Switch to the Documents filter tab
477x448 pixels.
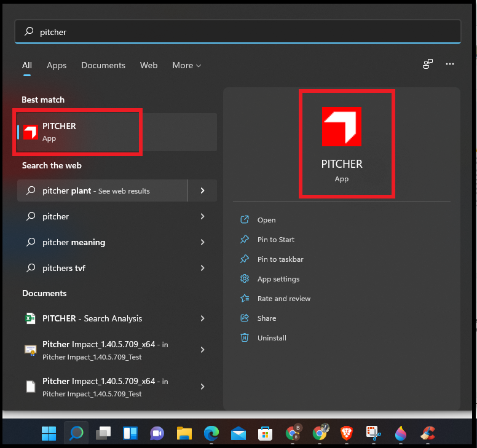pyautogui.click(x=103, y=65)
